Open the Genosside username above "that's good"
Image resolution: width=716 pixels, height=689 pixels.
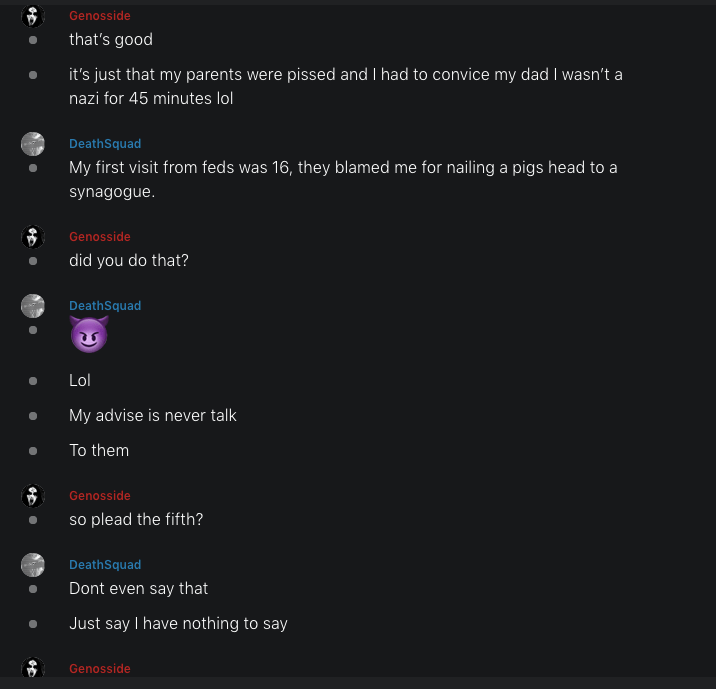point(99,16)
